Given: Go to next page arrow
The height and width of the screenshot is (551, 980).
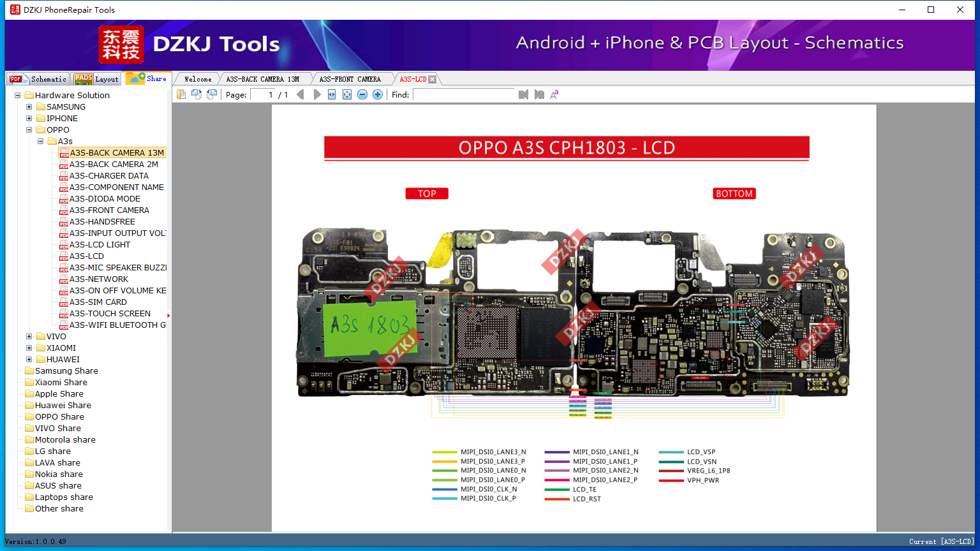Looking at the screenshot, I should (x=317, y=94).
